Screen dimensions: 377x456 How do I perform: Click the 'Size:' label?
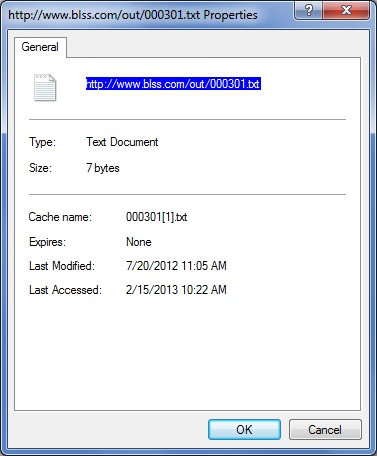[40, 168]
